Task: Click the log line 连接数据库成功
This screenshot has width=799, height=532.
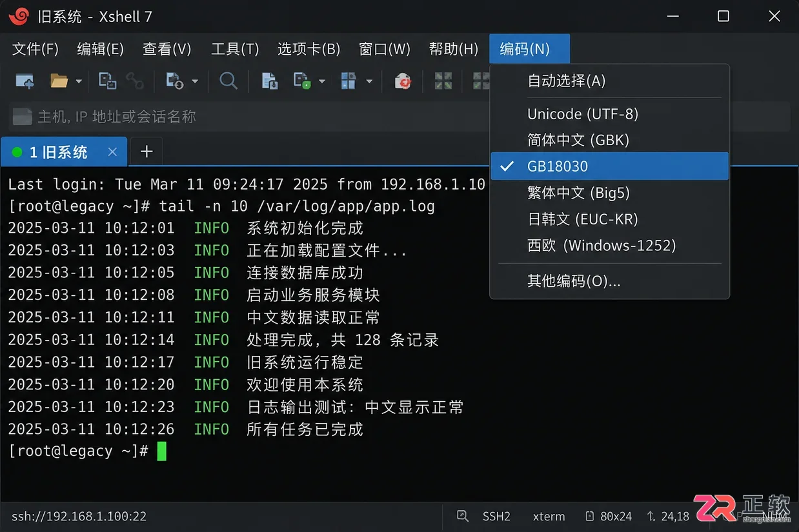Action: pos(186,273)
